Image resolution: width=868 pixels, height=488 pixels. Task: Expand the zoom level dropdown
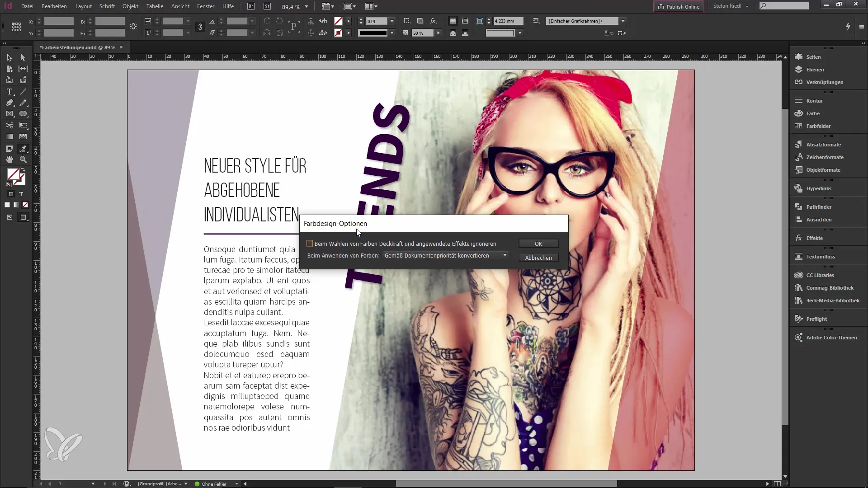[x=307, y=7]
